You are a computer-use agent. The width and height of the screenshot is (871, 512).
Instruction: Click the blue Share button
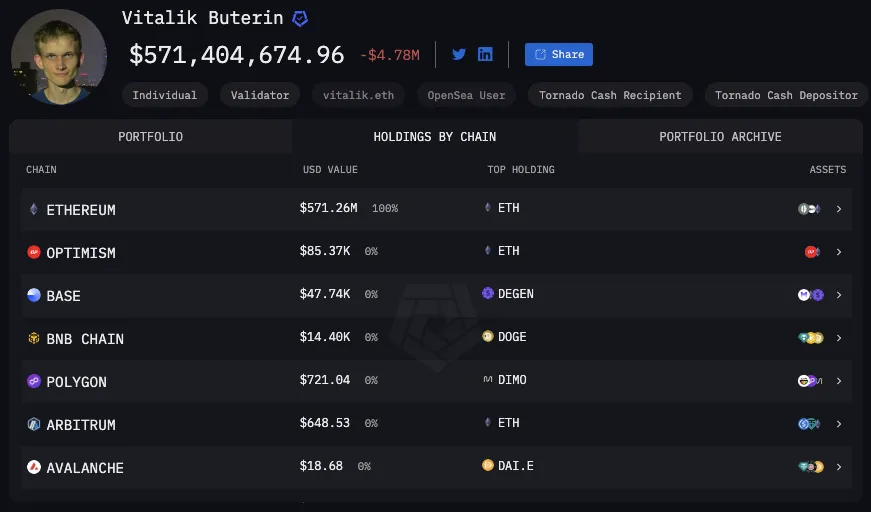(x=559, y=54)
